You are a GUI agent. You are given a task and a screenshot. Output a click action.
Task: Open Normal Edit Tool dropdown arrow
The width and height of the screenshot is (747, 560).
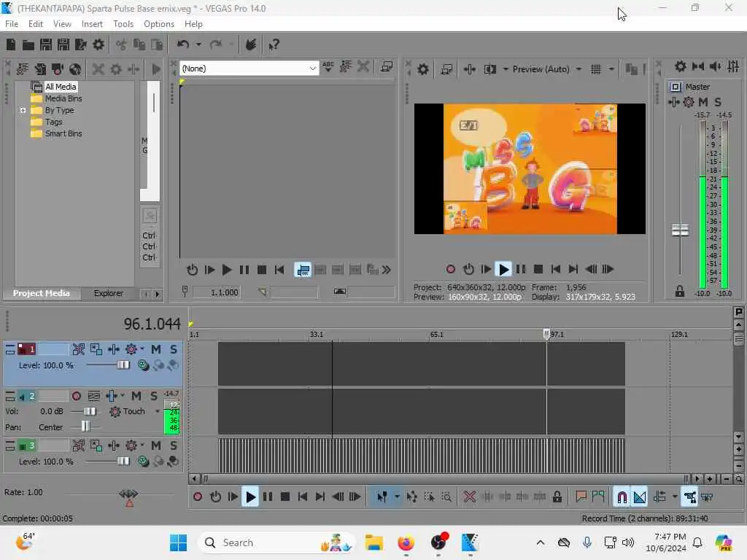coord(397,497)
